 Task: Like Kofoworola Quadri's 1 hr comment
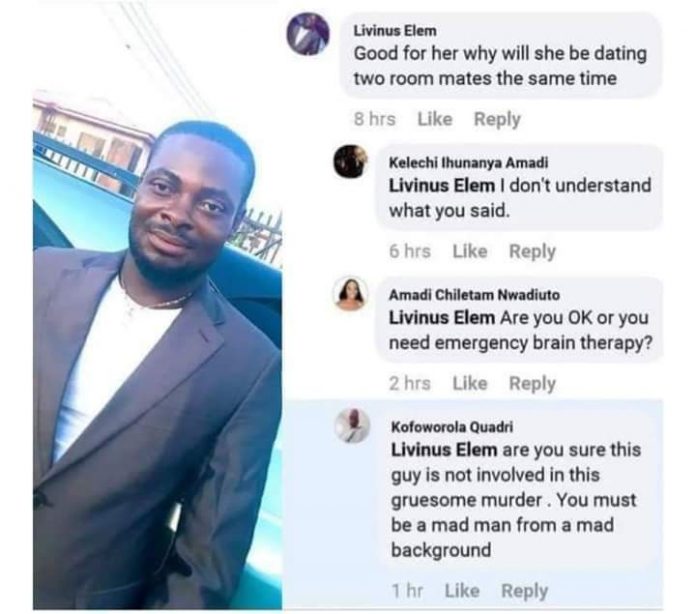point(462,591)
